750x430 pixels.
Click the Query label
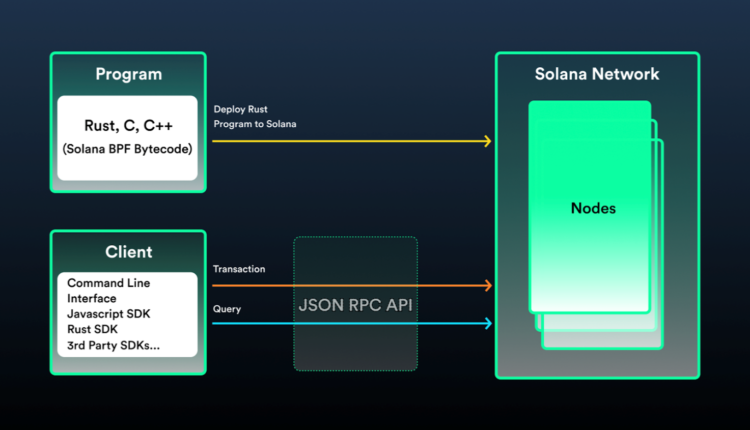tap(227, 309)
